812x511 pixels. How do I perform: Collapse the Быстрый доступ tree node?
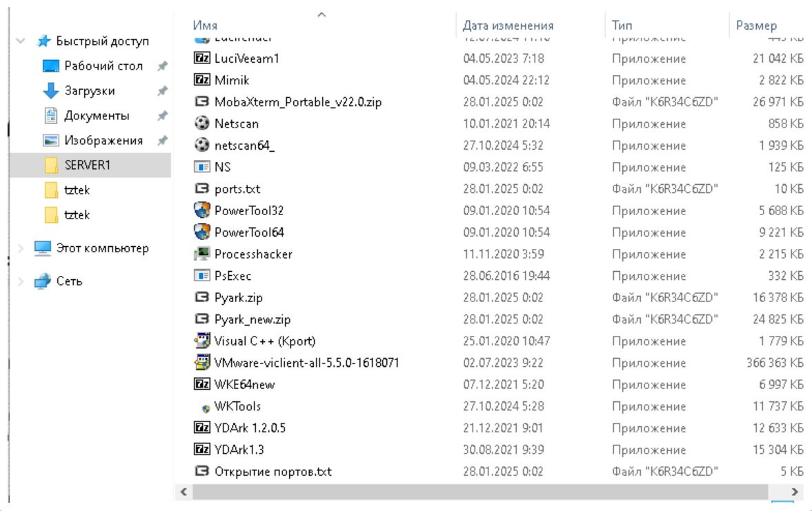21,41
